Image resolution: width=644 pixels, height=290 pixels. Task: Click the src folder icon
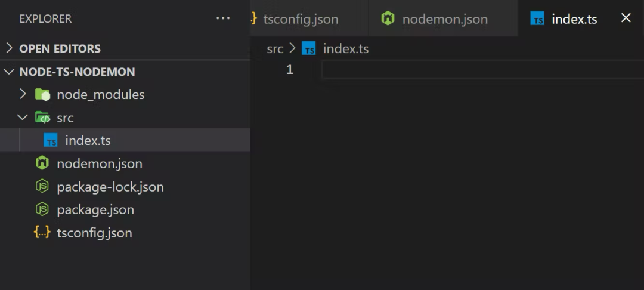coord(42,118)
